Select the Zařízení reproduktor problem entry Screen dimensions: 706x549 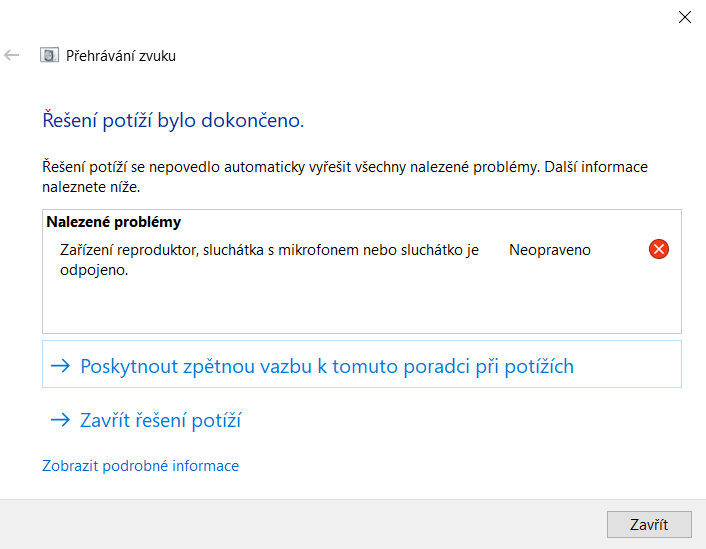pos(270,250)
